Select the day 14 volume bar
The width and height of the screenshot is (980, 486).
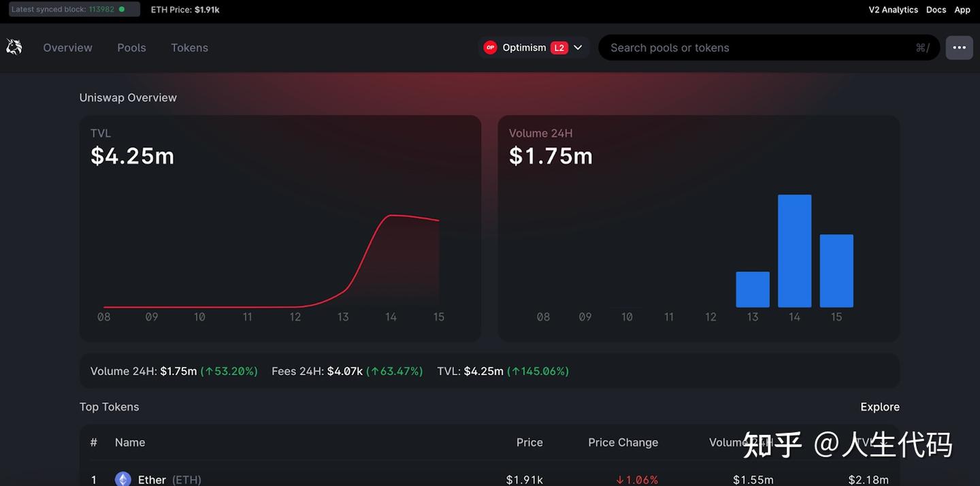coord(794,250)
